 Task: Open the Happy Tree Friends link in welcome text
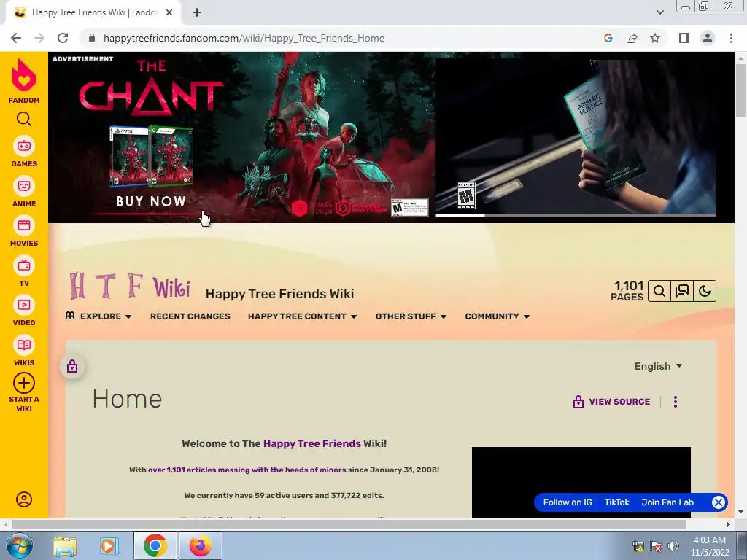pos(311,443)
